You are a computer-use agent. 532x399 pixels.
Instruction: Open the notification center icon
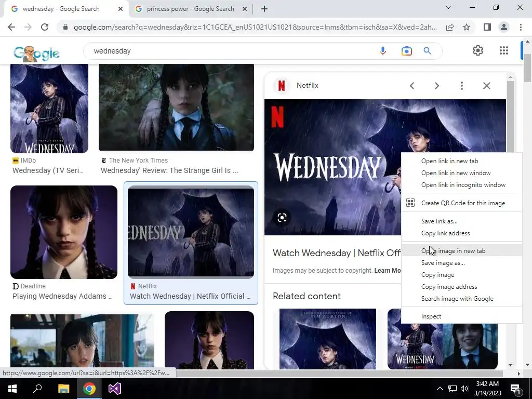click(516, 389)
